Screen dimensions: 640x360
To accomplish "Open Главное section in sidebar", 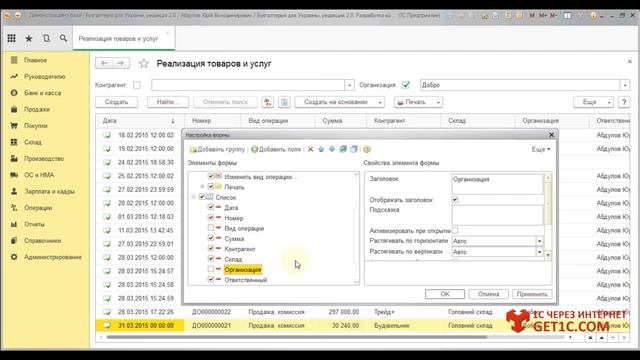I will (x=35, y=60).
